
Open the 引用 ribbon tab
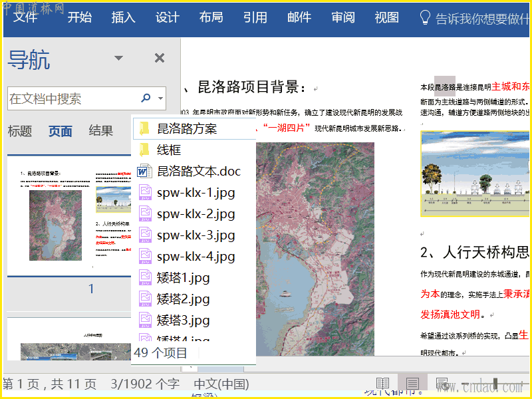pyautogui.click(x=255, y=17)
